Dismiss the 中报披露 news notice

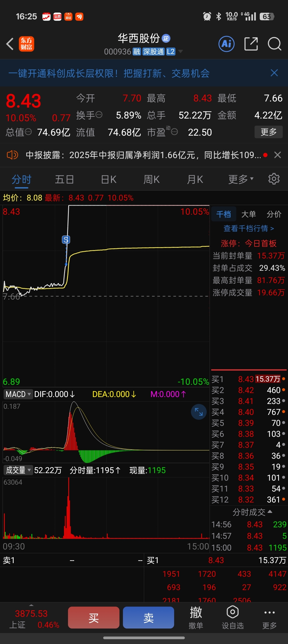(x=278, y=155)
